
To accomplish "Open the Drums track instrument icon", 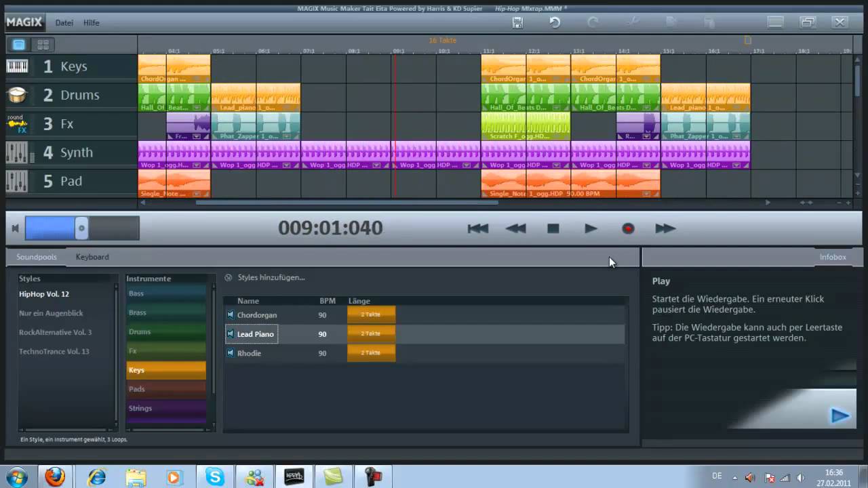I will 18,95.
